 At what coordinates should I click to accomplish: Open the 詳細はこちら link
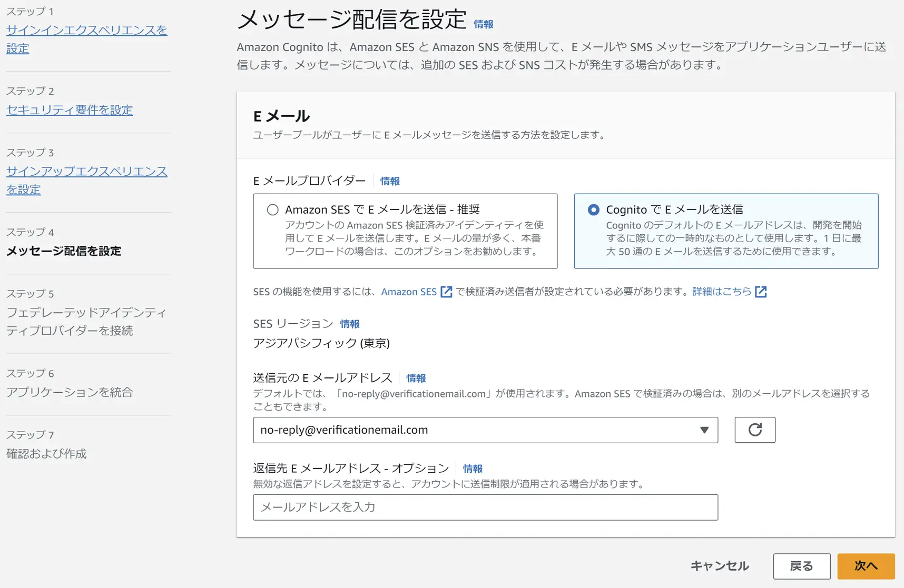pos(722,292)
